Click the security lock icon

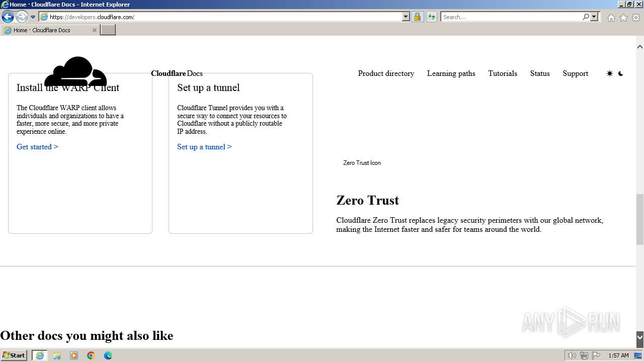pos(417,17)
